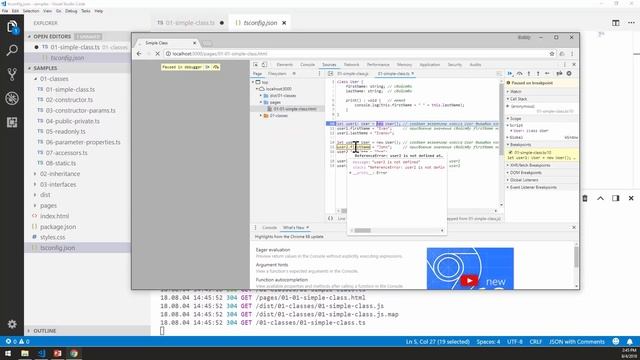This screenshot has width=640, height=360.
Task: Open Chrome from the Windows taskbar
Action: [74, 353]
